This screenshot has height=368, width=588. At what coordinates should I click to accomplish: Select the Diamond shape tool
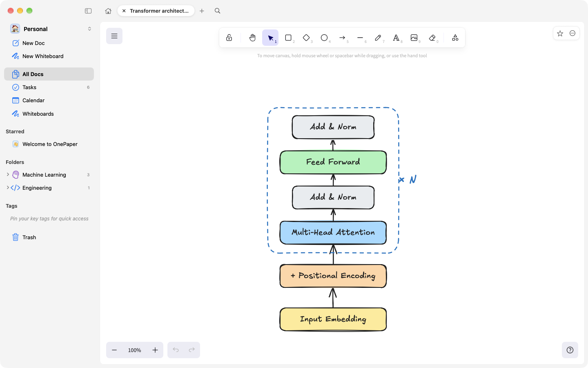tap(306, 38)
